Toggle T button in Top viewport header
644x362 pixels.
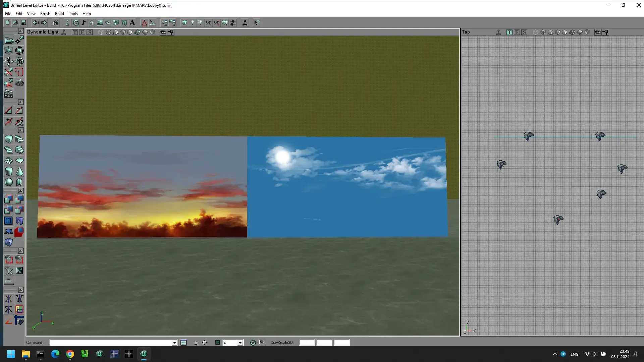pyautogui.click(x=509, y=32)
